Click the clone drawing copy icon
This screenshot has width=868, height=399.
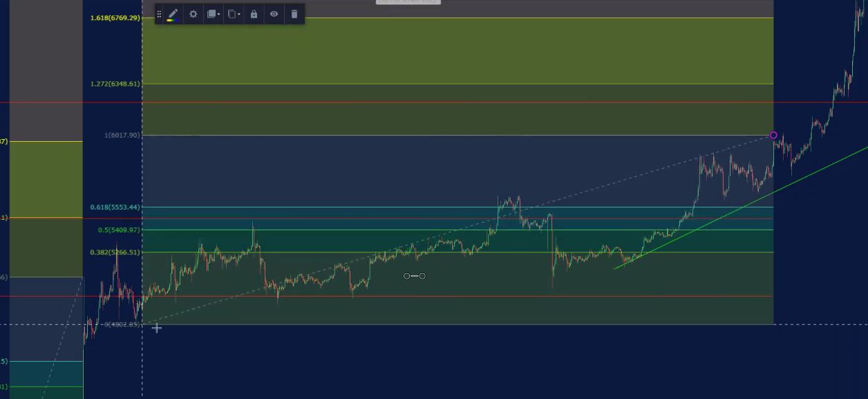click(232, 14)
